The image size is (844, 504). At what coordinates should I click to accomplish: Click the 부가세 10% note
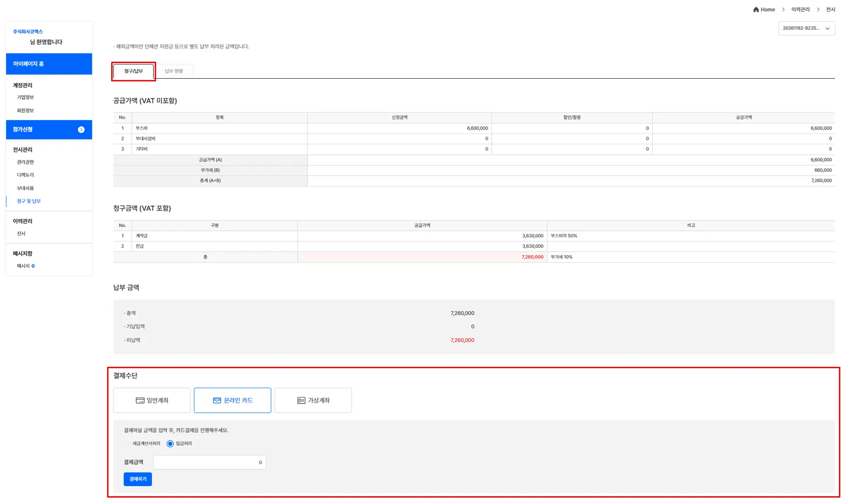click(x=562, y=257)
